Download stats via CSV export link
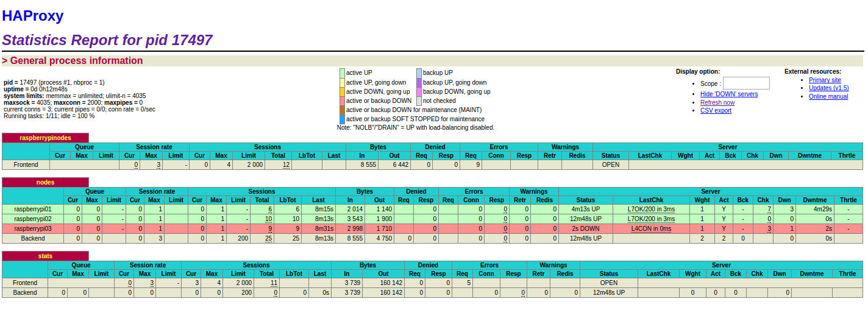The height and width of the screenshot is (310, 868). click(x=716, y=110)
